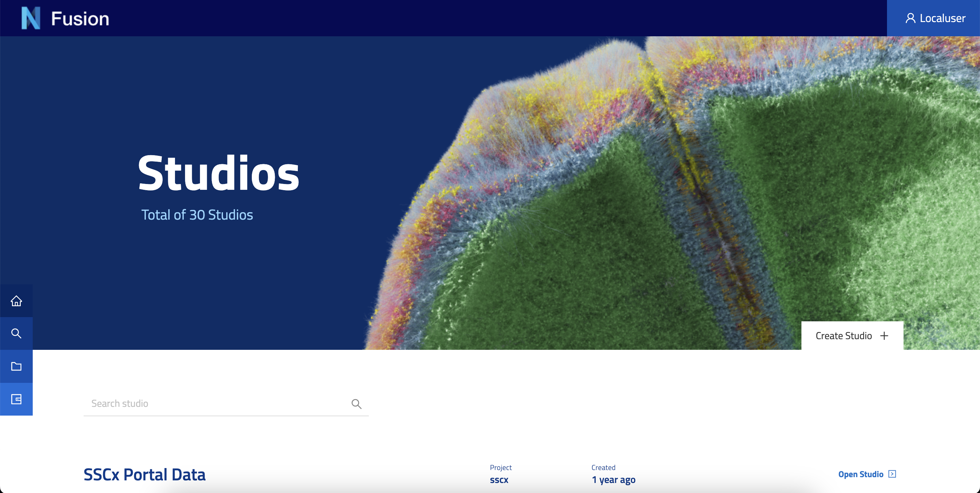This screenshot has height=493, width=980.
Task: Follow the sscx project link
Action: tap(499, 480)
